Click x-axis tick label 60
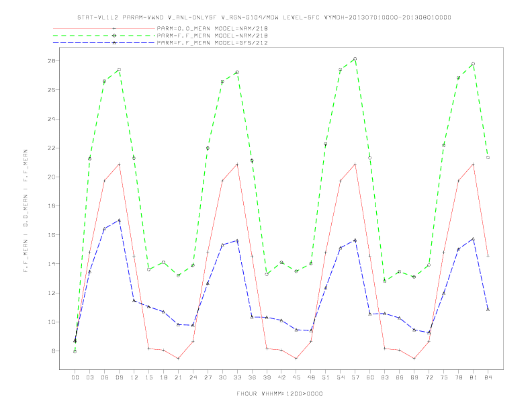The height and width of the screenshot is (411, 532). (370, 377)
